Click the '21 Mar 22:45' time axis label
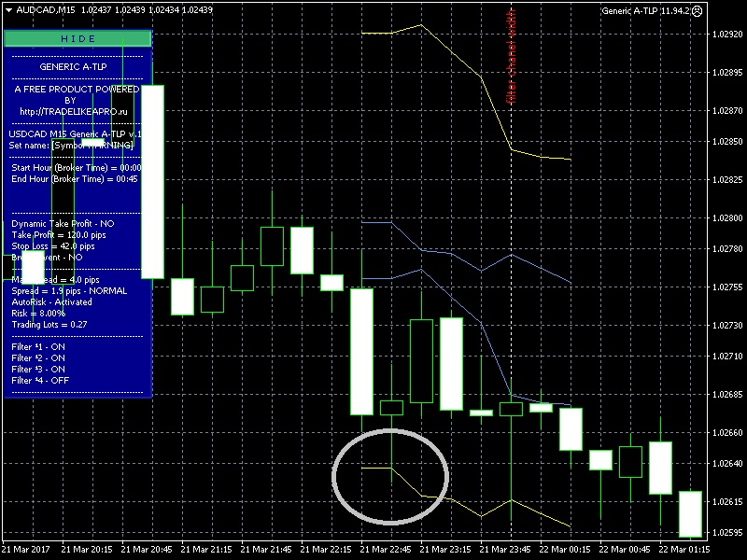The width and height of the screenshot is (747, 560). [x=386, y=549]
